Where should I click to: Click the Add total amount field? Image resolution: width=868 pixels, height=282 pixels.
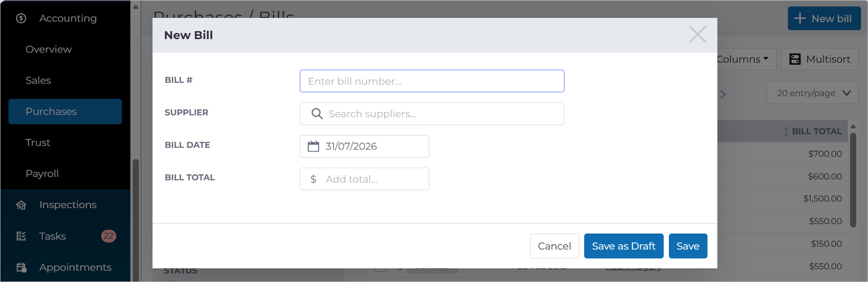364,179
